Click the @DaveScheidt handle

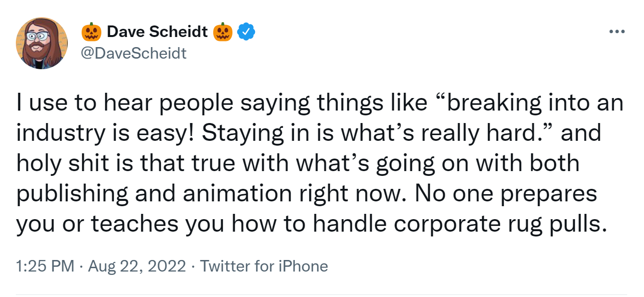pos(133,53)
